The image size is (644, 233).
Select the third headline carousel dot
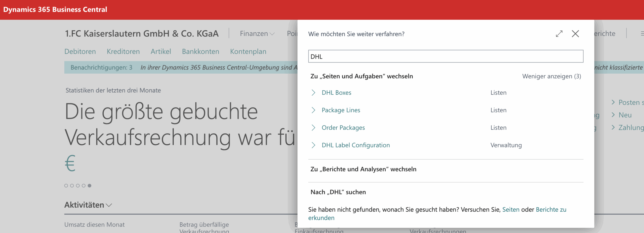point(78,186)
